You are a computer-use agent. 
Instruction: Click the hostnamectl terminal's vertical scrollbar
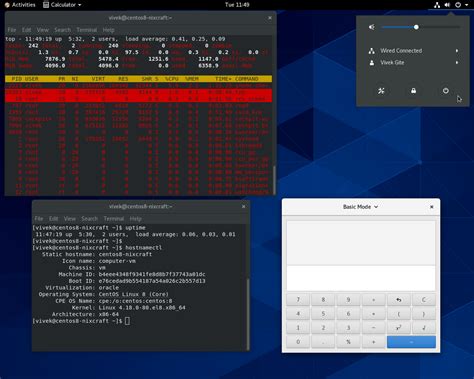point(248,313)
